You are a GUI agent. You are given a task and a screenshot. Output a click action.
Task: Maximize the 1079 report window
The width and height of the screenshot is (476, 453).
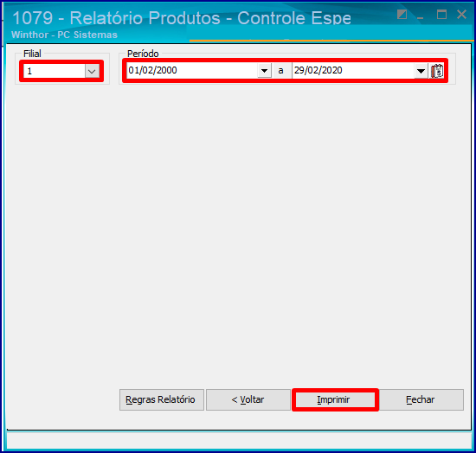tap(441, 14)
